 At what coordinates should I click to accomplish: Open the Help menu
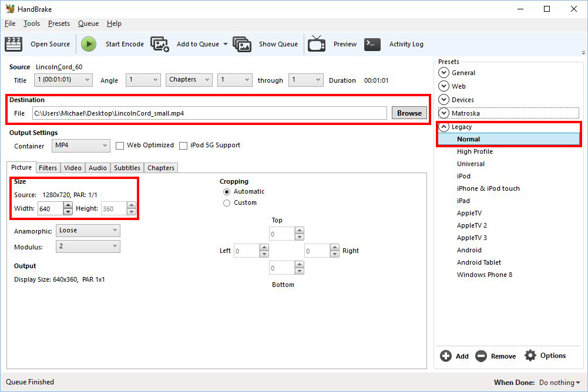pyautogui.click(x=114, y=23)
